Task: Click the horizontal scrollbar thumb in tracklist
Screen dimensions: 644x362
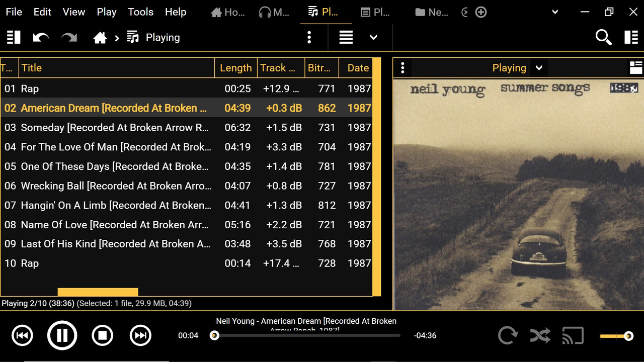Action: (x=98, y=292)
